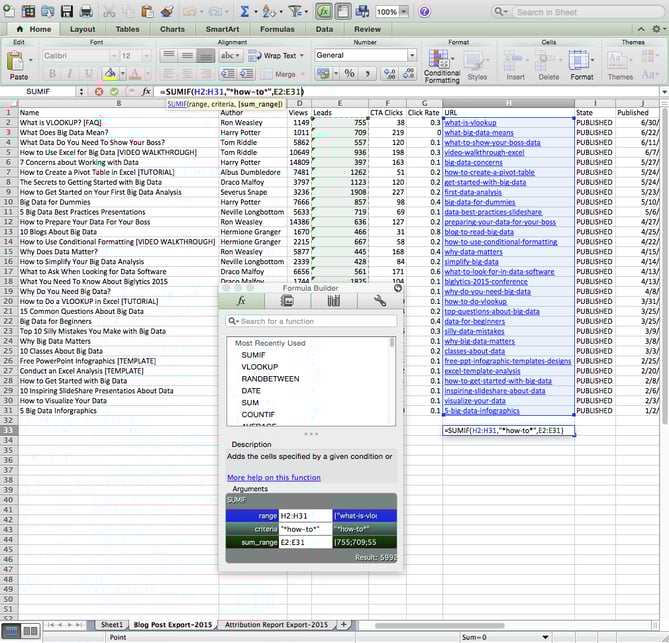Toggle Bold formatting button

tap(50, 74)
